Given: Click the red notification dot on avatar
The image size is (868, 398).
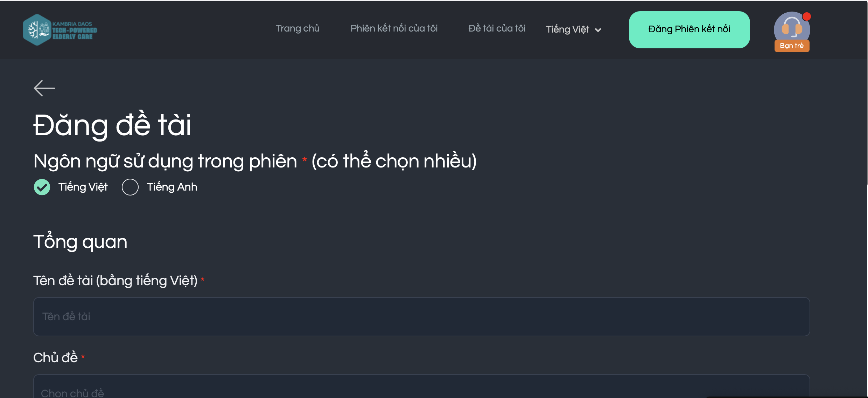Looking at the screenshot, I should click(806, 16).
